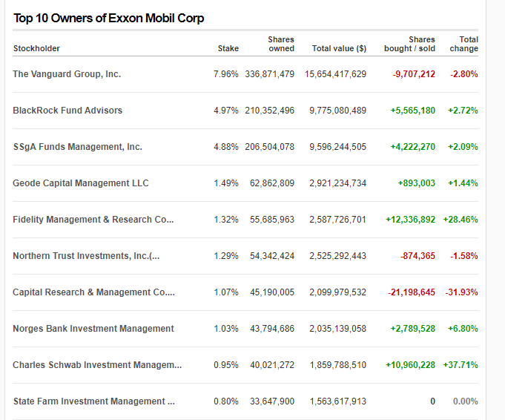Select Vanguard shares owned 336,871,479
This screenshot has height=420, width=505.
[x=270, y=74]
